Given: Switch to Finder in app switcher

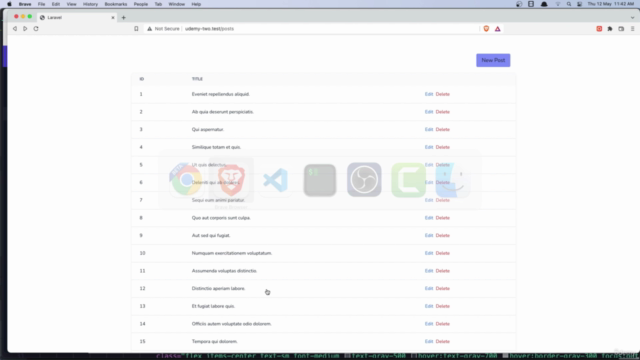Looking at the screenshot, I should pyautogui.click(x=453, y=180).
